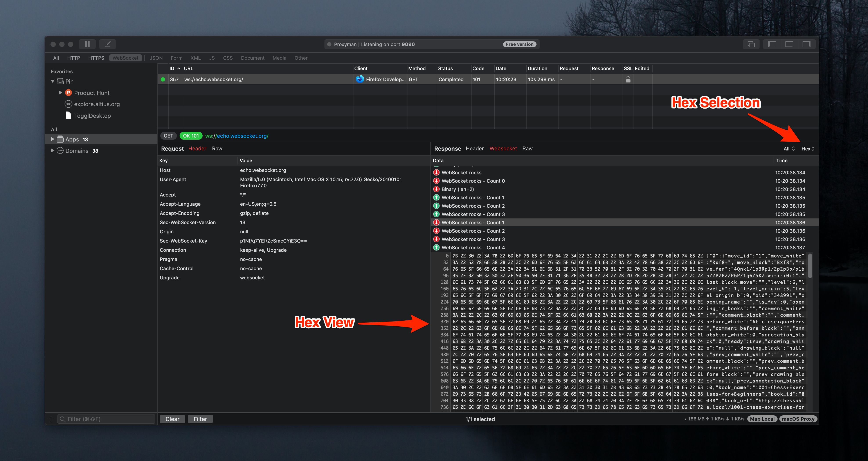Toggle the left sidebar panel icon
Viewport: 868px width, 461px height.
coord(772,44)
